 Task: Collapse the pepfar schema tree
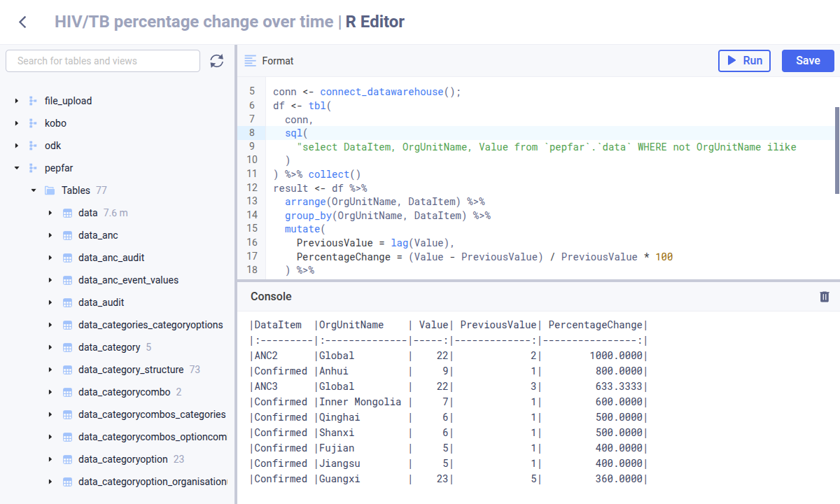[x=17, y=168]
